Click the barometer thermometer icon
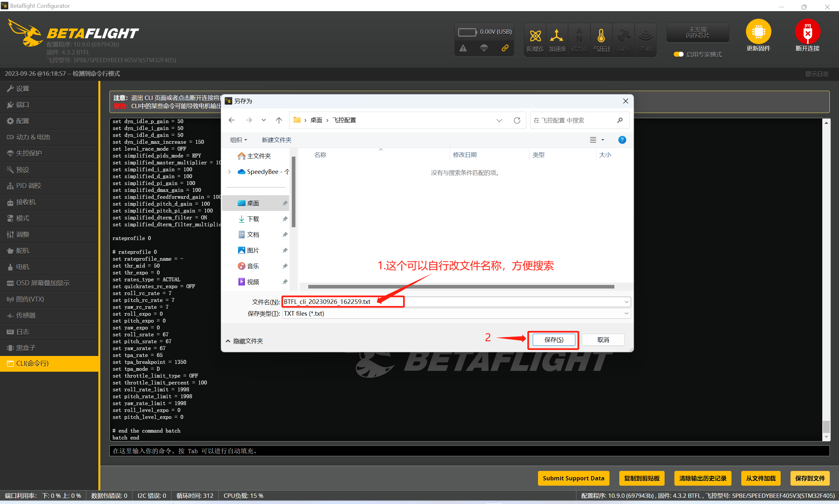839x504 pixels. [601, 36]
